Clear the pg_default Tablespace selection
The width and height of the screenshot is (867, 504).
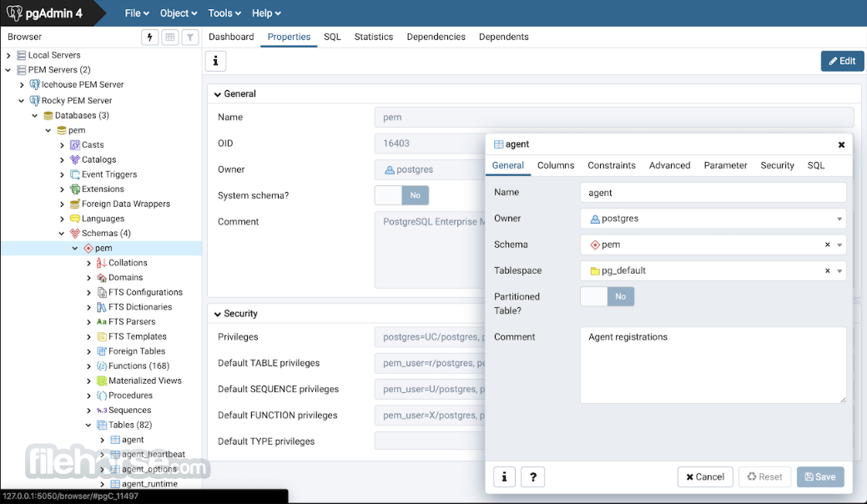(827, 271)
